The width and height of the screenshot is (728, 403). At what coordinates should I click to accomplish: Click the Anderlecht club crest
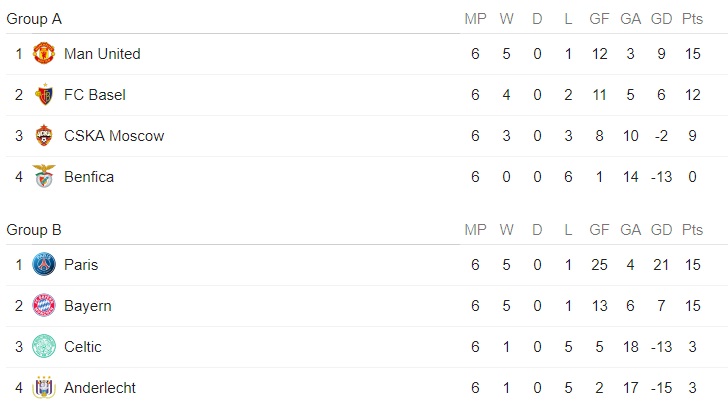point(44,387)
